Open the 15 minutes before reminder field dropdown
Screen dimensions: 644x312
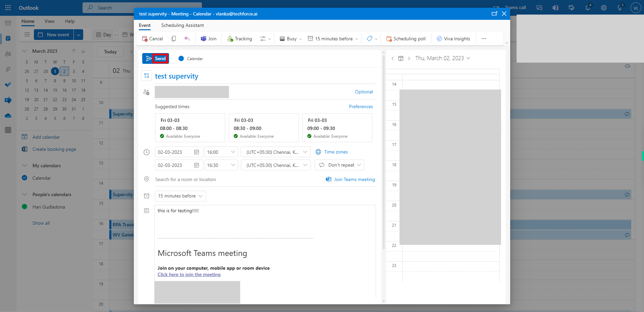(x=180, y=196)
